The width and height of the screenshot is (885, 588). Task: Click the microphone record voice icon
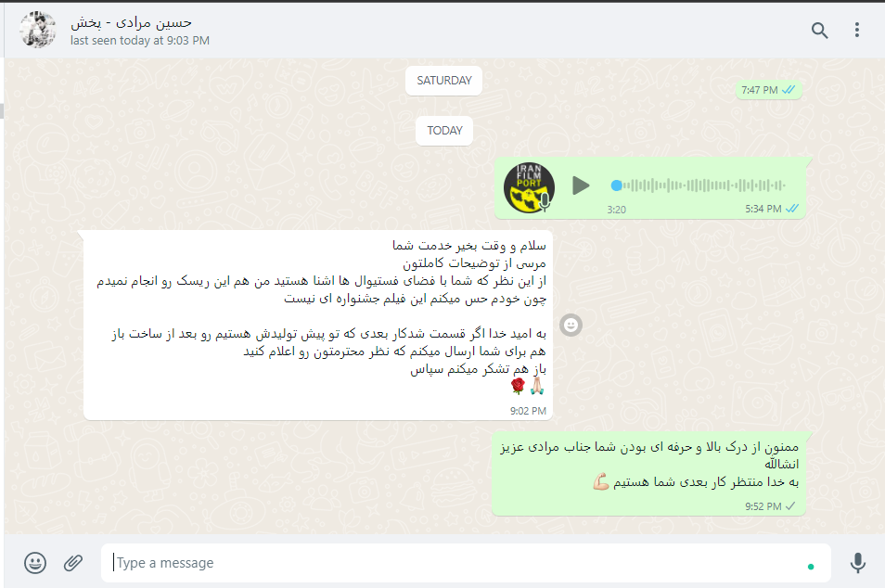pyautogui.click(x=857, y=563)
